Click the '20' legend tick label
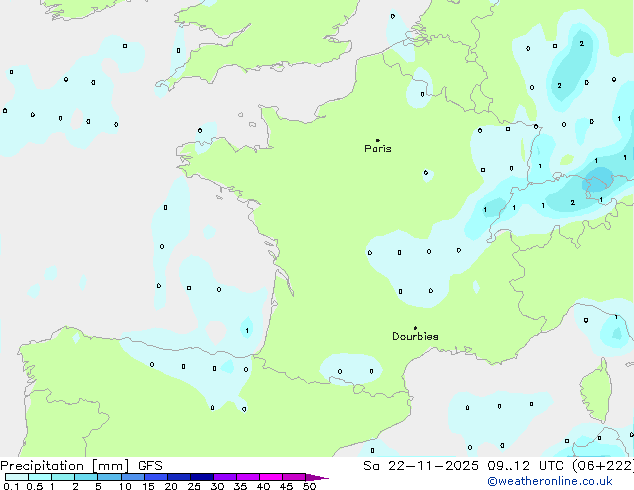Viewport: 634px width, 490px height. pyautogui.click(x=171, y=486)
